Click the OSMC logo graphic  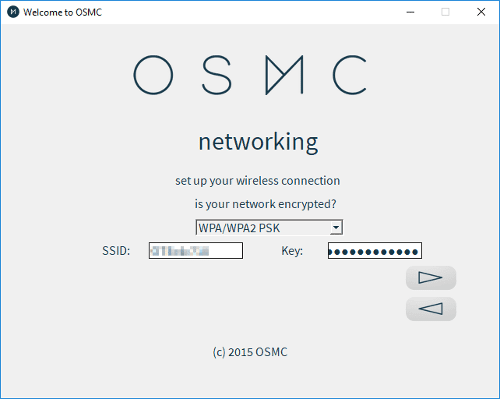[x=250, y=75]
